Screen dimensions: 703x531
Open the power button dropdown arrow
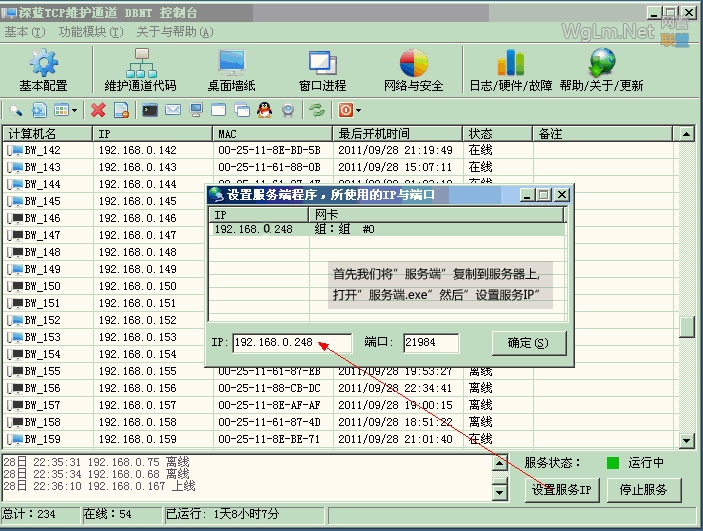(358, 110)
